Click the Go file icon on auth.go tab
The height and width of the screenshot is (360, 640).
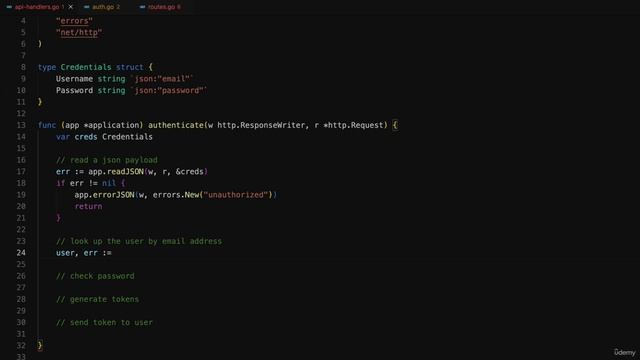87,7
